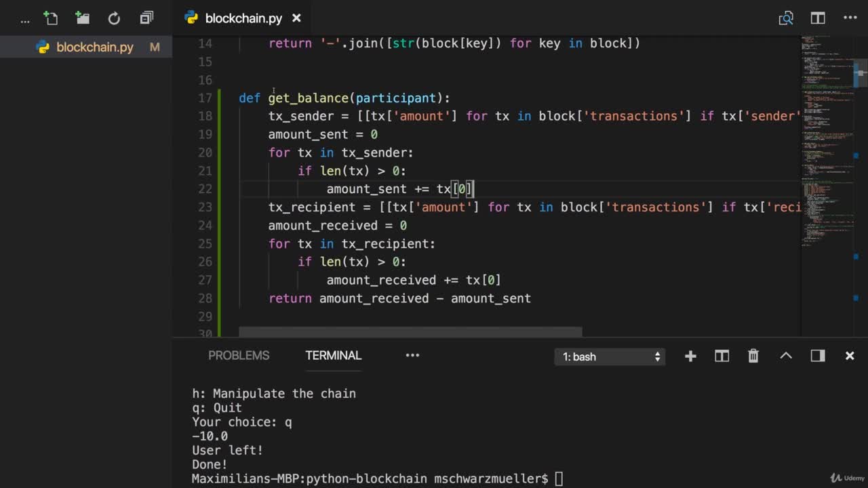Click line number 28 in the gutter

pos(205,298)
